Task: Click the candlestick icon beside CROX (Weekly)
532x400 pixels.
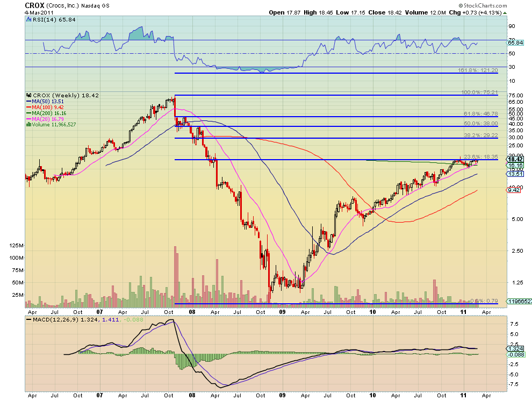Action: (29, 96)
